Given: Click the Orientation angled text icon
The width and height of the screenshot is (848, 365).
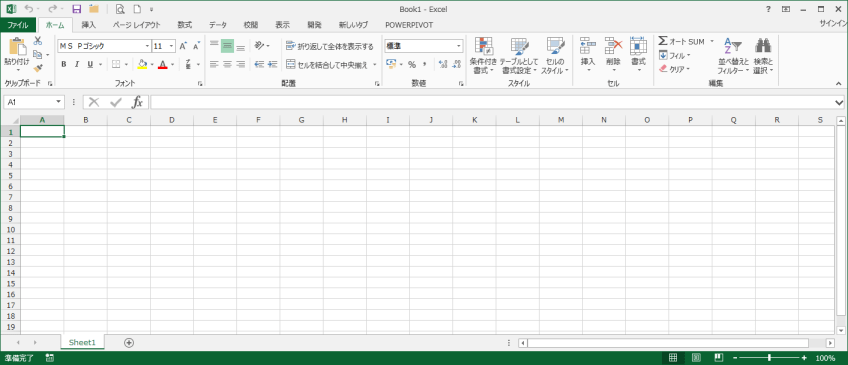Looking at the screenshot, I should tap(260, 46).
